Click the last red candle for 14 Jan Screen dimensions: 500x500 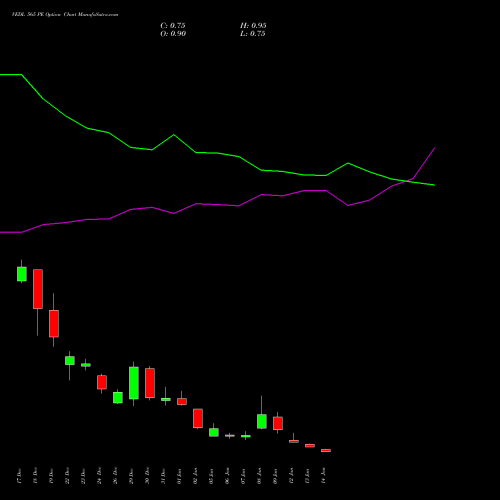tap(326, 450)
